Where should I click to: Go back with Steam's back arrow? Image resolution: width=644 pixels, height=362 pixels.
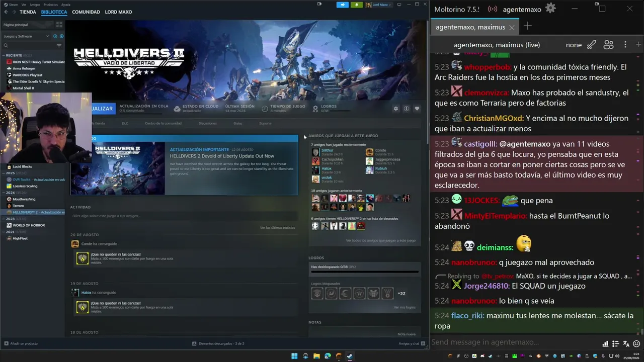[6, 12]
